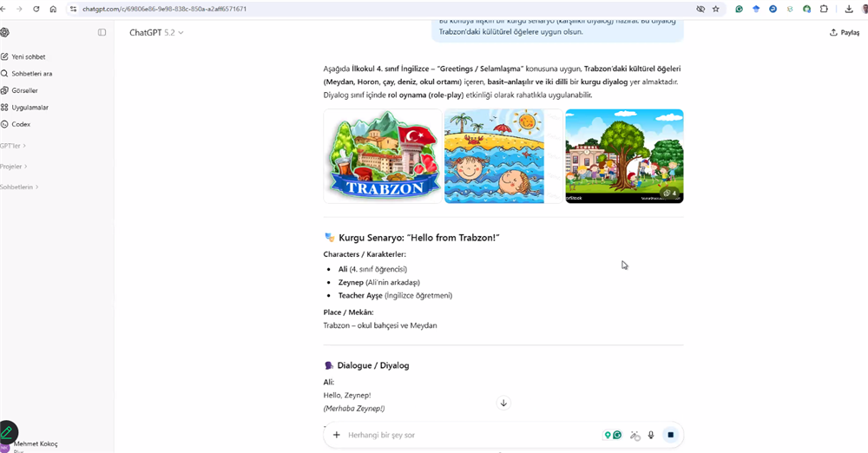The width and height of the screenshot is (868, 453).
Task: Open the Trabzon badge image thumbnail
Action: tap(383, 156)
